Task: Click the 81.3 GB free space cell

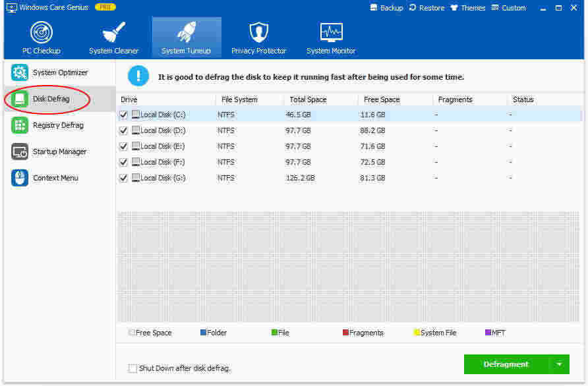Action: tap(372, 178)
